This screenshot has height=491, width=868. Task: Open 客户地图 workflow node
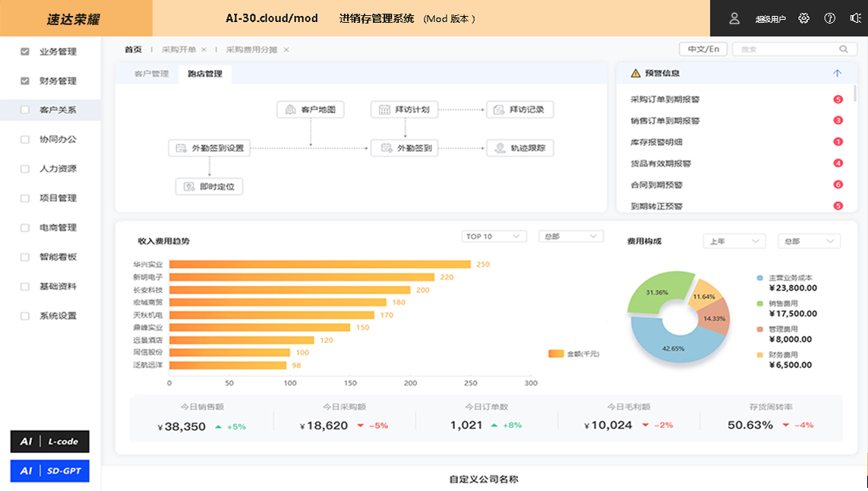click(x=311, y=109)
